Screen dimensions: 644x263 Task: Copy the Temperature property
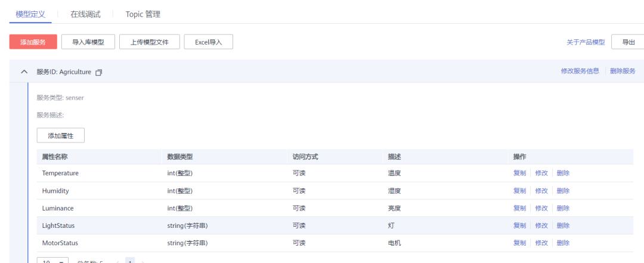click(519, 173)
